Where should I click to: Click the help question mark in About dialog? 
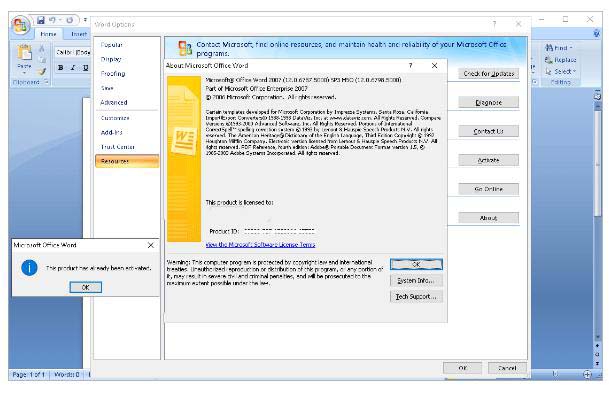pos(410,66)
